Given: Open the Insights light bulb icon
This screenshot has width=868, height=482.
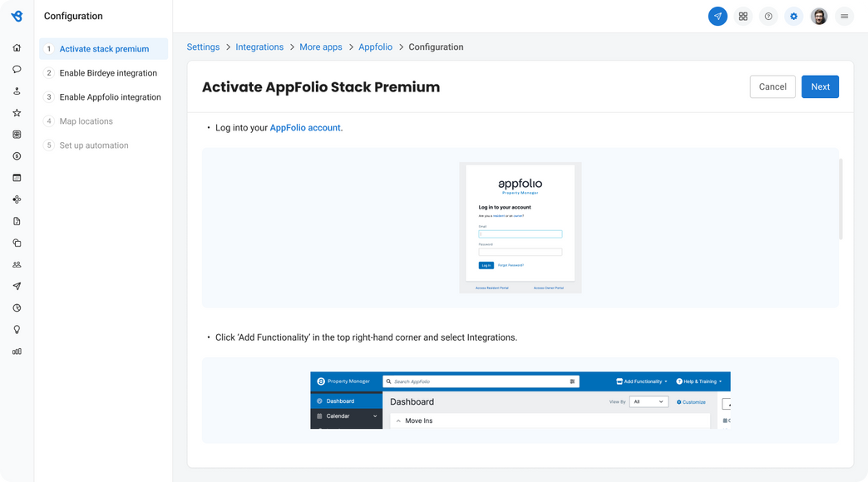Looking at the screenshot, I should click(17, 330).
